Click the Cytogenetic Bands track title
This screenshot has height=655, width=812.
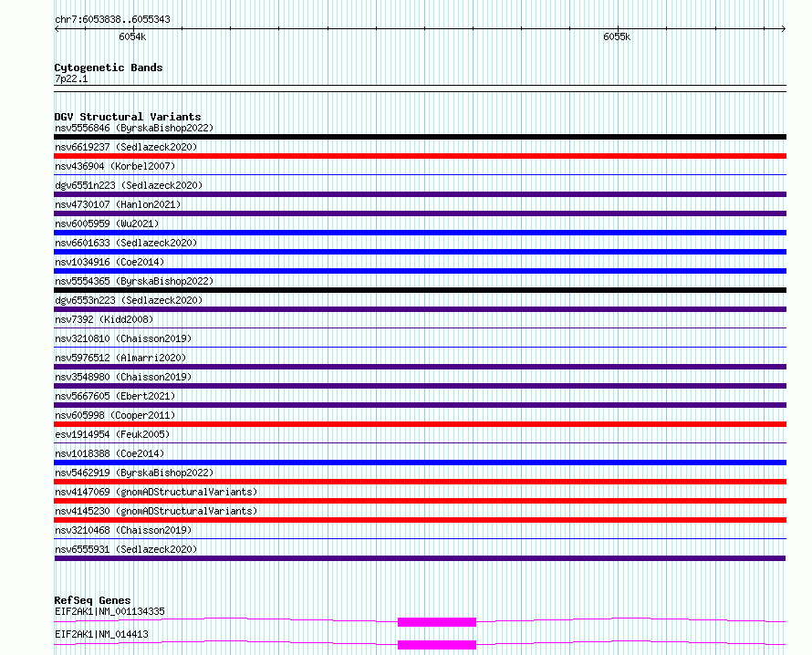pyautogui.click(x=109, y=68)
